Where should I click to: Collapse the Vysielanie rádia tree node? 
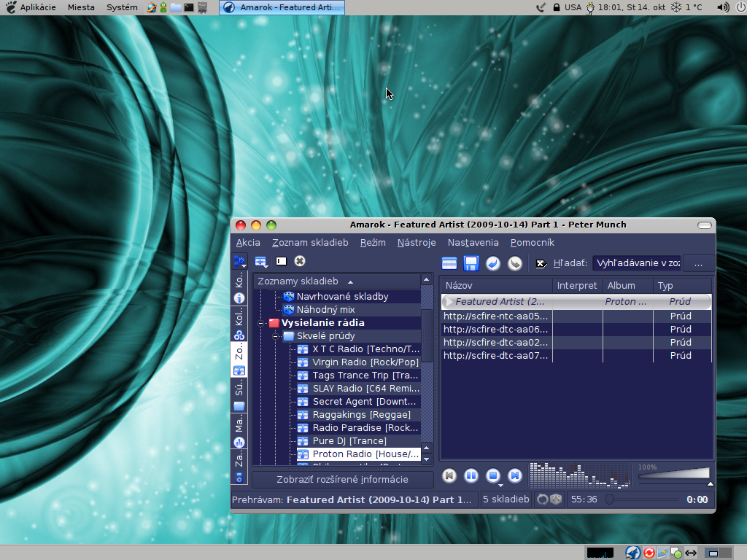260,323
